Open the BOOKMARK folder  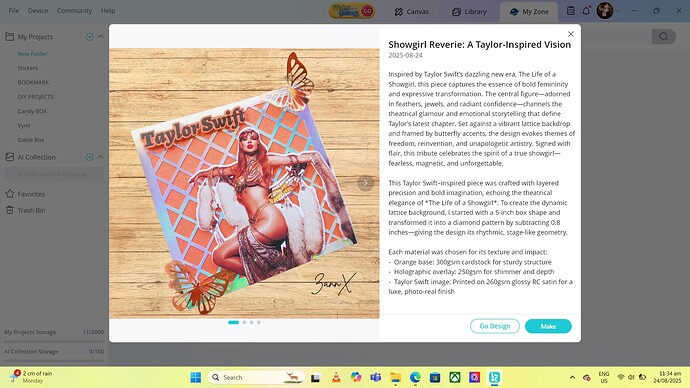coord(33,82)
